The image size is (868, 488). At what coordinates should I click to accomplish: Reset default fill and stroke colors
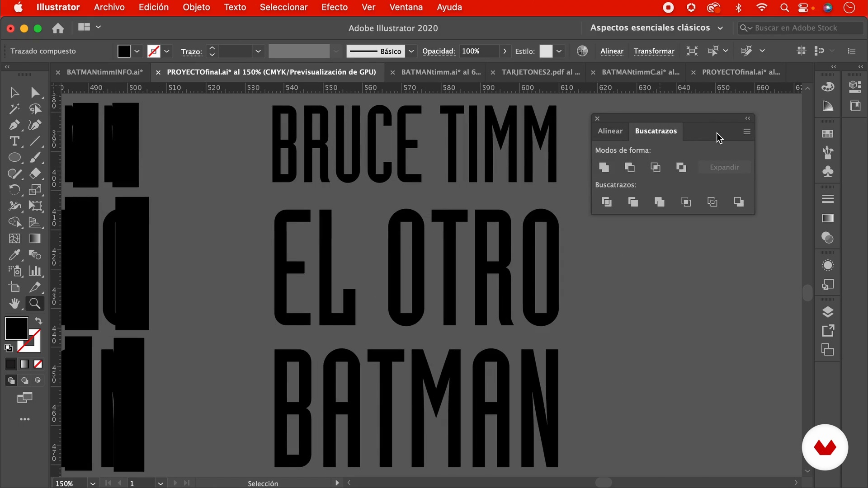tap(9, 348)
